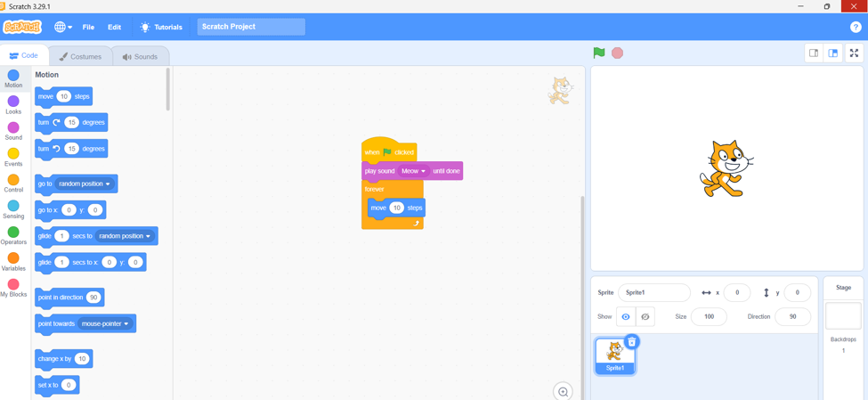Click the point in direction 90 block
The height and width of the screenshot is (400, 868).
click(69, 298)
